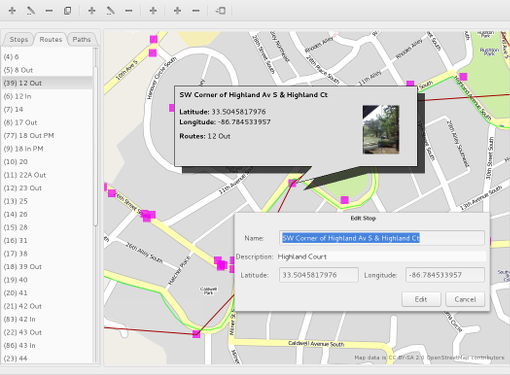This screenshot has height=375, width=510.
Task: Switch to the Routes tab
Action: click(x=51, y=39)
